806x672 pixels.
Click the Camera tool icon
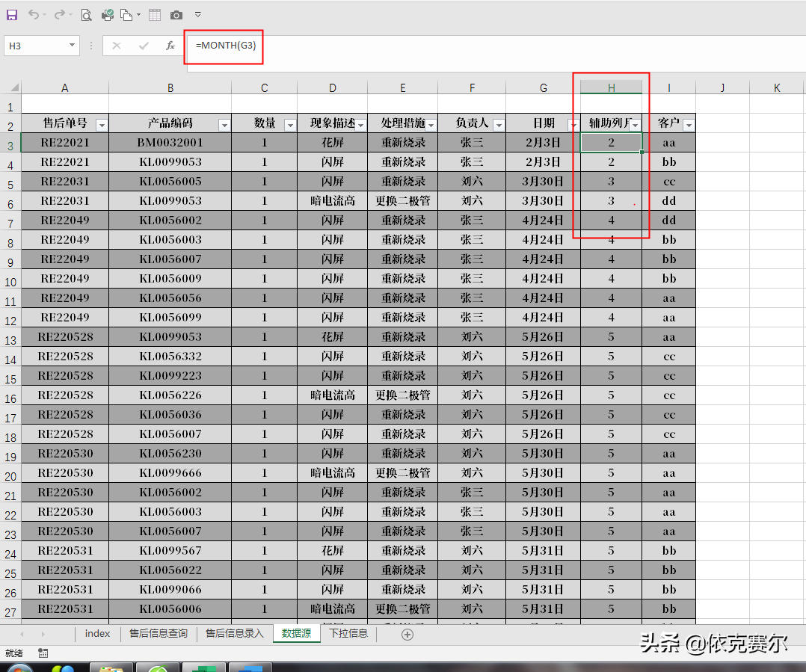[x=176, y=15]
